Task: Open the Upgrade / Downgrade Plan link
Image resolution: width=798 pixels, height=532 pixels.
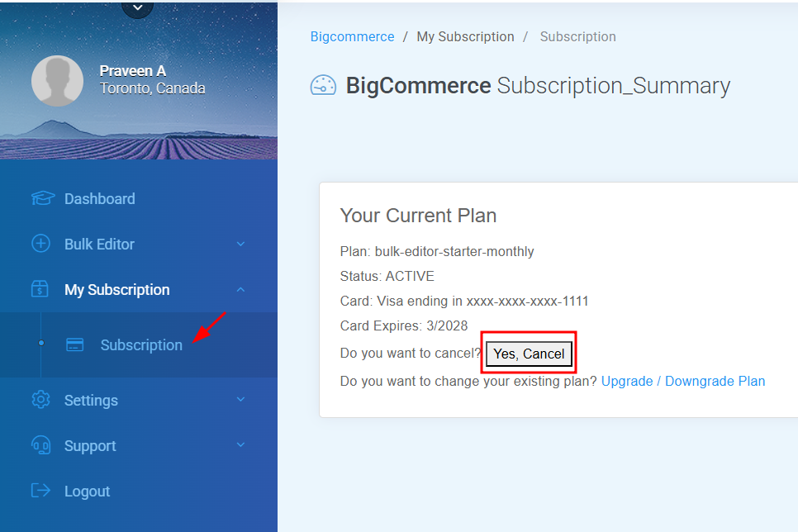Action: (683, 382)
